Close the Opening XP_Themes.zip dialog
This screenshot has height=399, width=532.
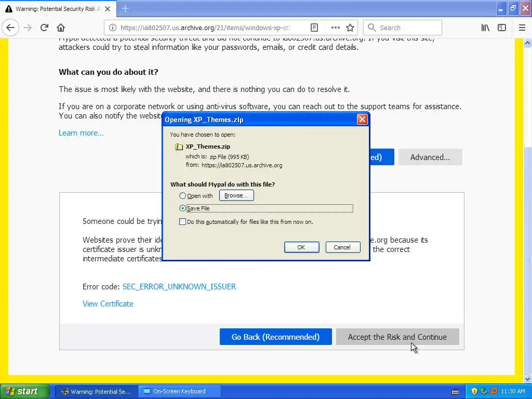click(362, 119)
